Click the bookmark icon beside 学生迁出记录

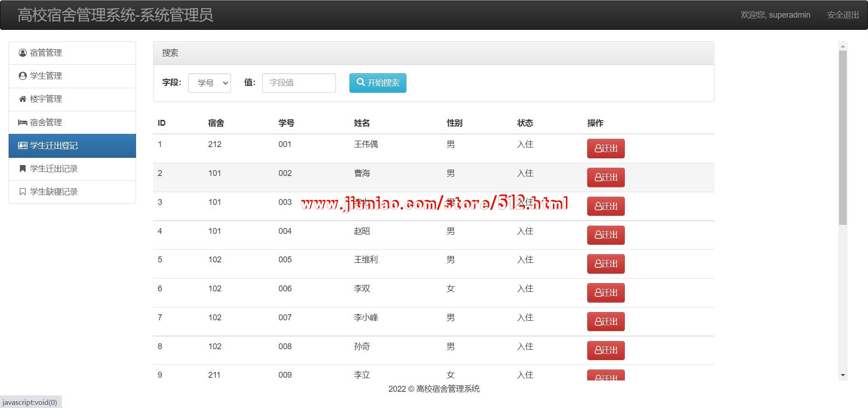23,169
